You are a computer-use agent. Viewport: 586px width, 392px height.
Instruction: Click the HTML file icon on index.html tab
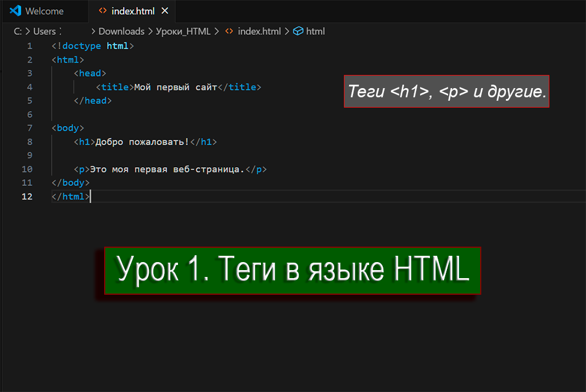pos(102,11)
